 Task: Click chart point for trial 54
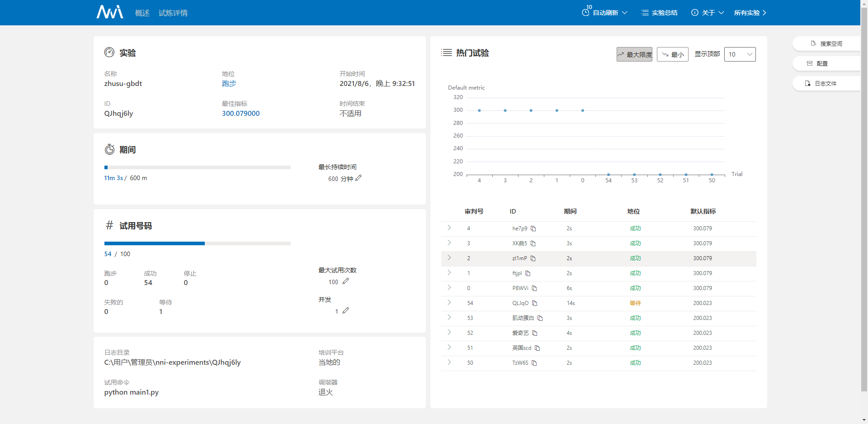[609, 175]
